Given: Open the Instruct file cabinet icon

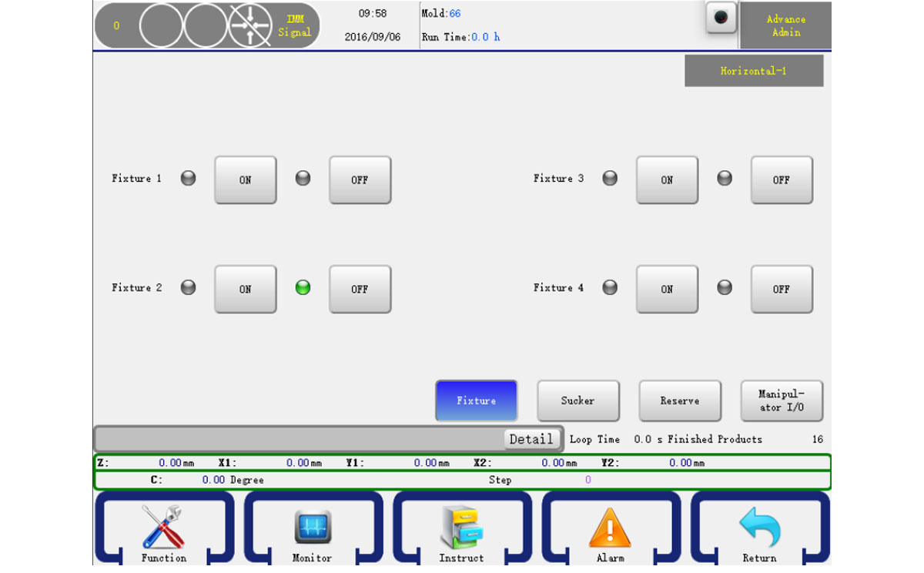Looking at the screenshot, I should (x=461, y=528).
